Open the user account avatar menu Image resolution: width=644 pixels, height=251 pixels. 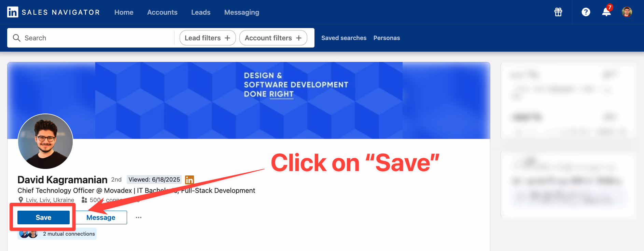[x=627, y=12]
